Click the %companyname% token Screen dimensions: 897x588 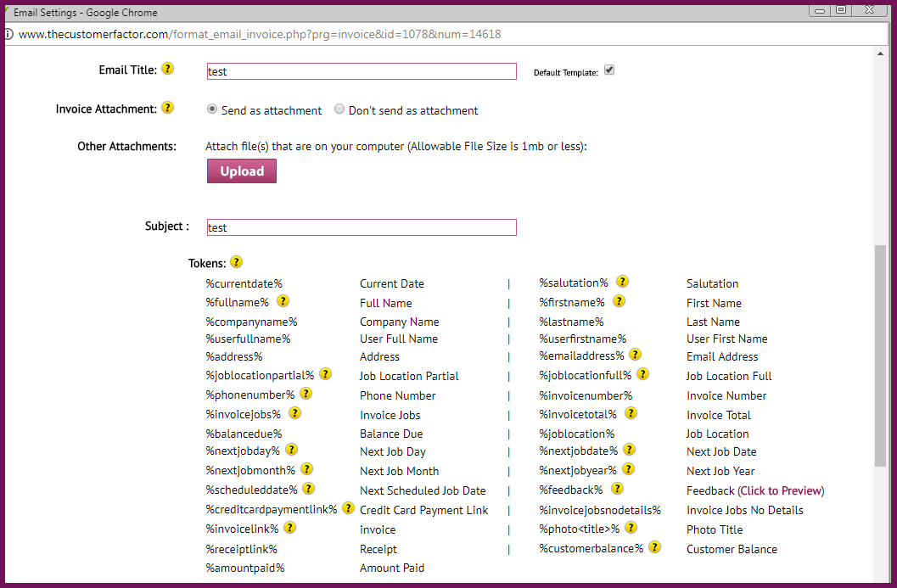pos(252,322)
